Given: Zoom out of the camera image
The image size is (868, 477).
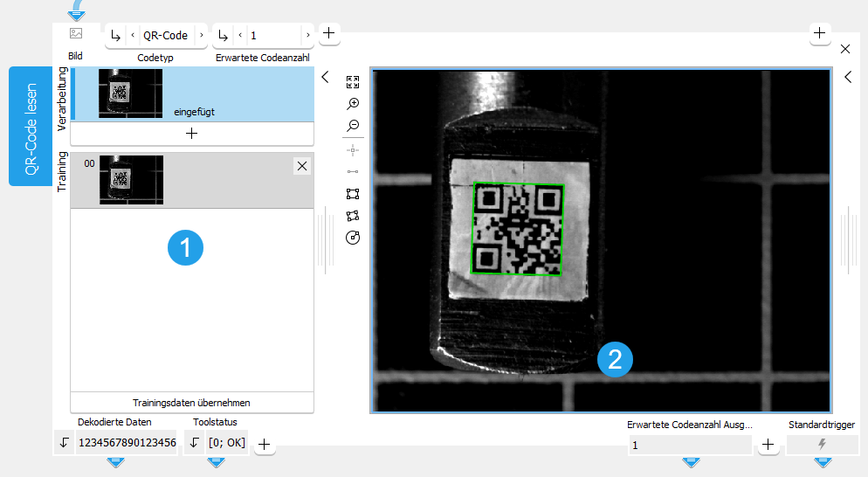Looking at the screenshot, I should [x=353, y=126].
